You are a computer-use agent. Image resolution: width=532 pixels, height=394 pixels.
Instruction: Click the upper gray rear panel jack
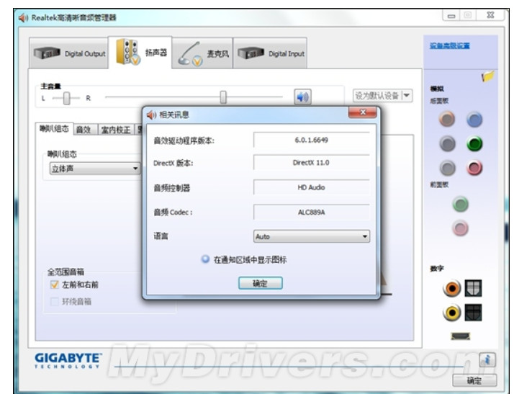tap(448, 143)
